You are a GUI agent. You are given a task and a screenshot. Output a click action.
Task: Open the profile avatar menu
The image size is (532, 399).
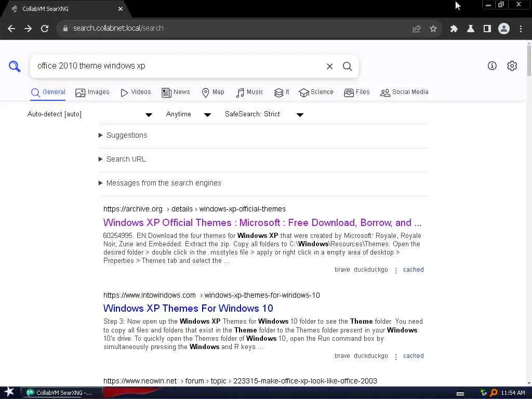504,29
